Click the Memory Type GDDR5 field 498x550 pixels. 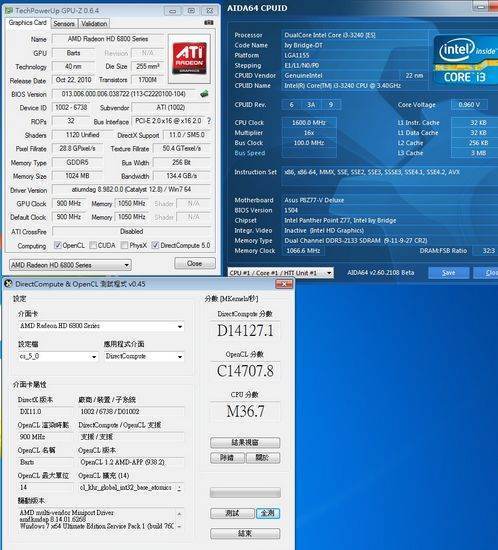[x=77, y=162]
